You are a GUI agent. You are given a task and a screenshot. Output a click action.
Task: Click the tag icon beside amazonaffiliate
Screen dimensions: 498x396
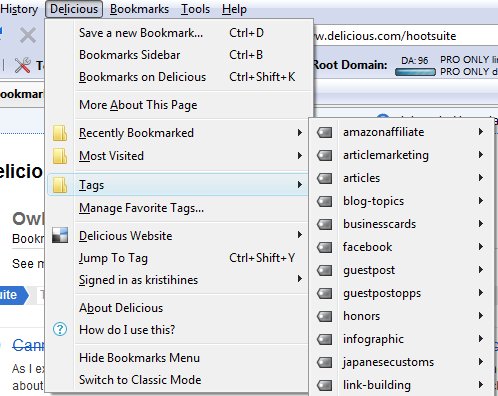tap(325, 132)
